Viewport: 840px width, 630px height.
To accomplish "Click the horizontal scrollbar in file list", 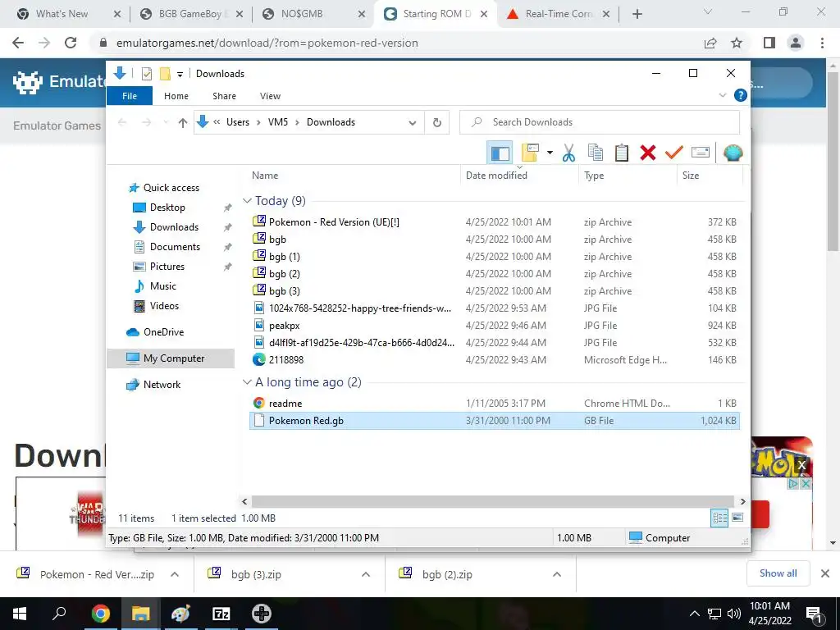I will pos(493,501).
